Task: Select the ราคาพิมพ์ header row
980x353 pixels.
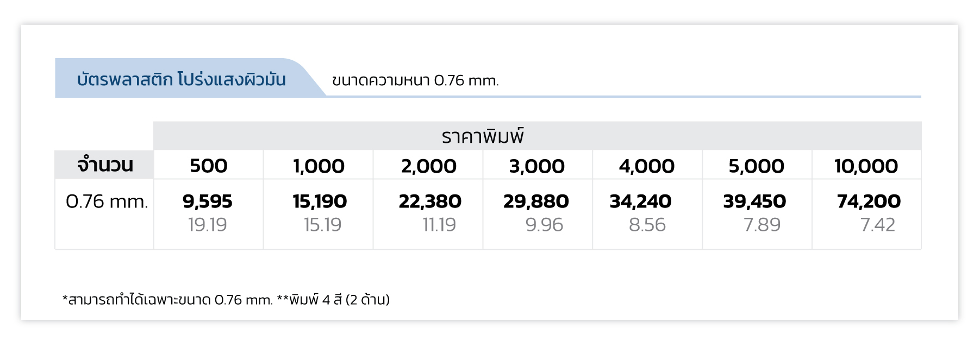Action: click(537, 136)
